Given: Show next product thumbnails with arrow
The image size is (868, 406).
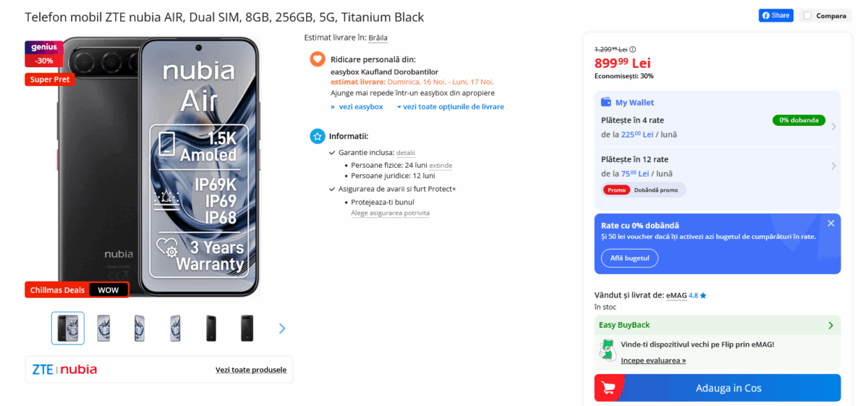Looking at the screenshot, I should pos(282,329).
